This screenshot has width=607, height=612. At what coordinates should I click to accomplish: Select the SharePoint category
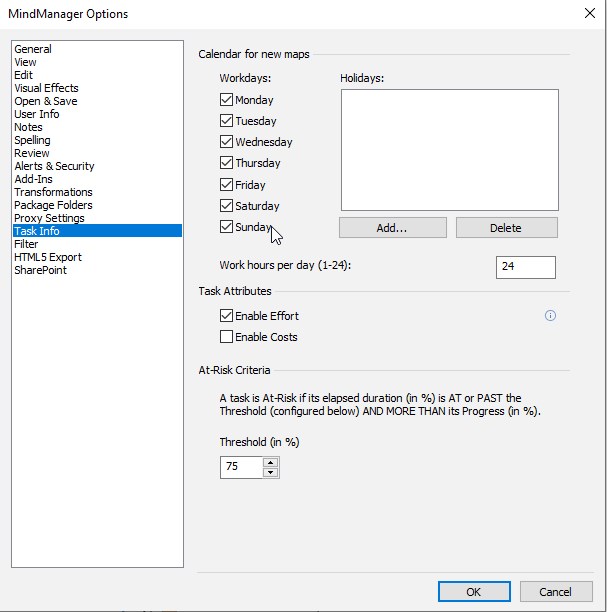click(40, 270)
